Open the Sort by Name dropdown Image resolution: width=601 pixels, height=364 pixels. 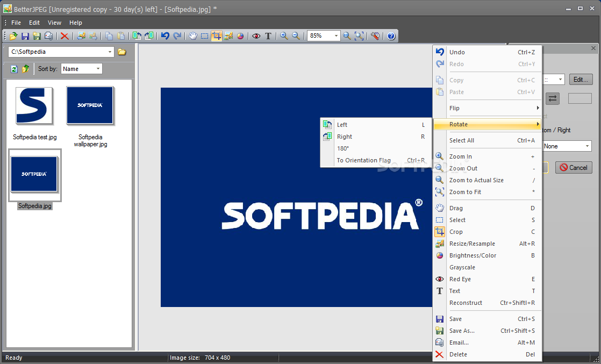pos(98,69)
